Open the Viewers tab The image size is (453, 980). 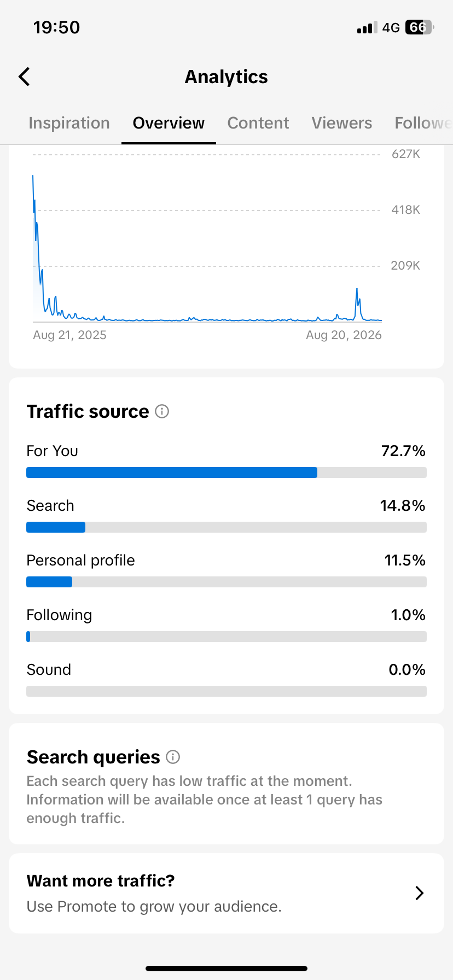[x=342, y=123]
